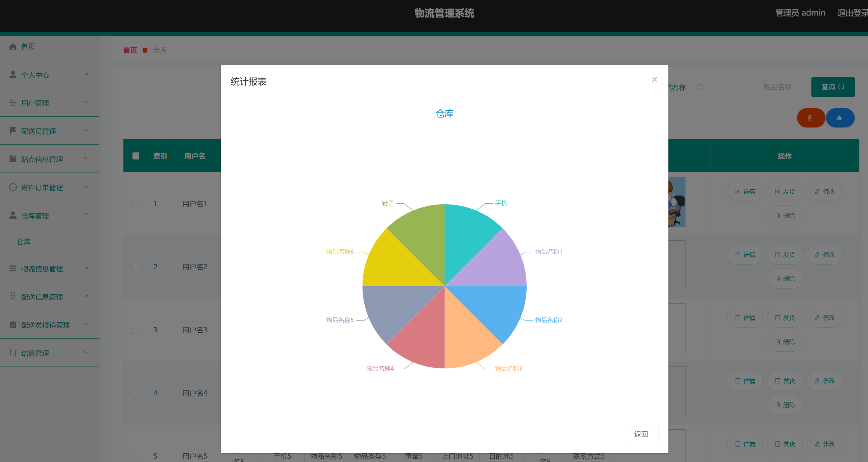Expand 配送信息管理 menu chevron

[86, 296]
